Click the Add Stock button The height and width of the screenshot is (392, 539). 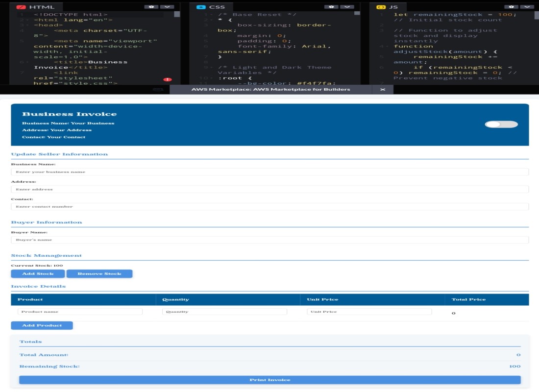point(38,274)
